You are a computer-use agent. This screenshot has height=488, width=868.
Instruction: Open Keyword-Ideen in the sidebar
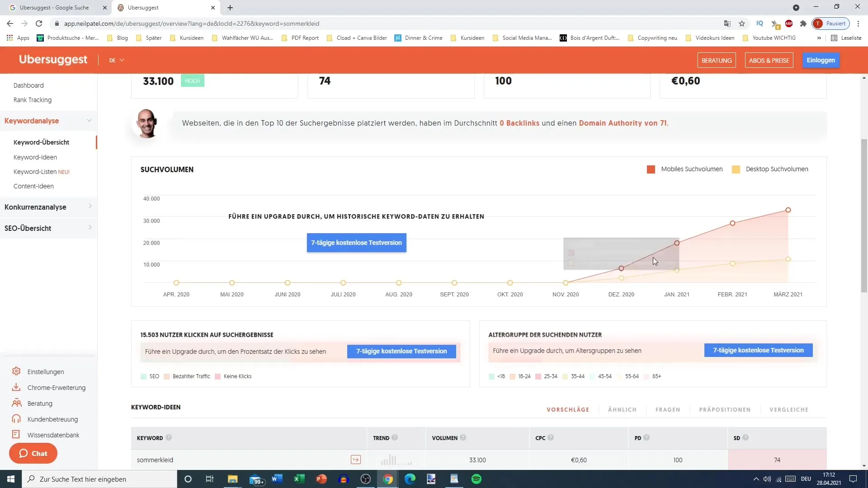pos(35,157)
